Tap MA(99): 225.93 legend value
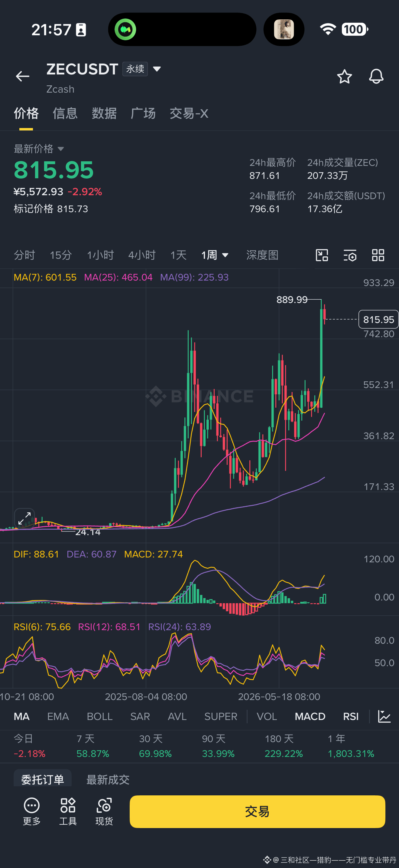 point(194,277)
